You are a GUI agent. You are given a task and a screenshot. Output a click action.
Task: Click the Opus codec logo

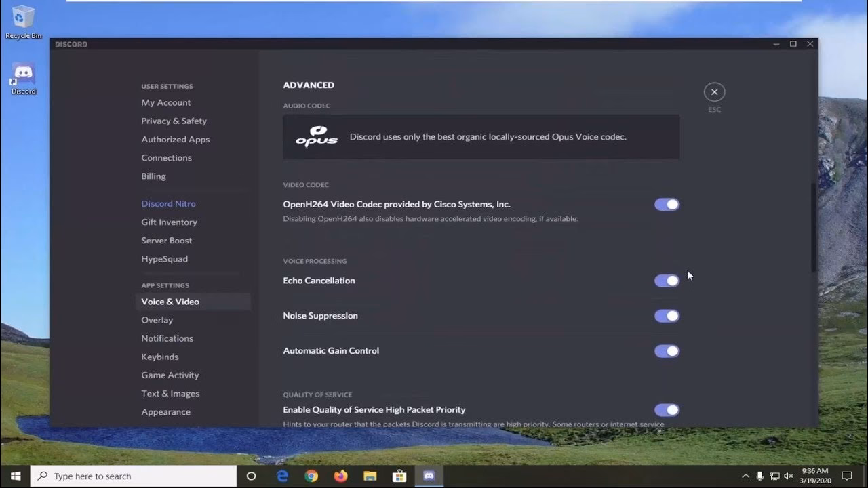(x=317, y=136)
